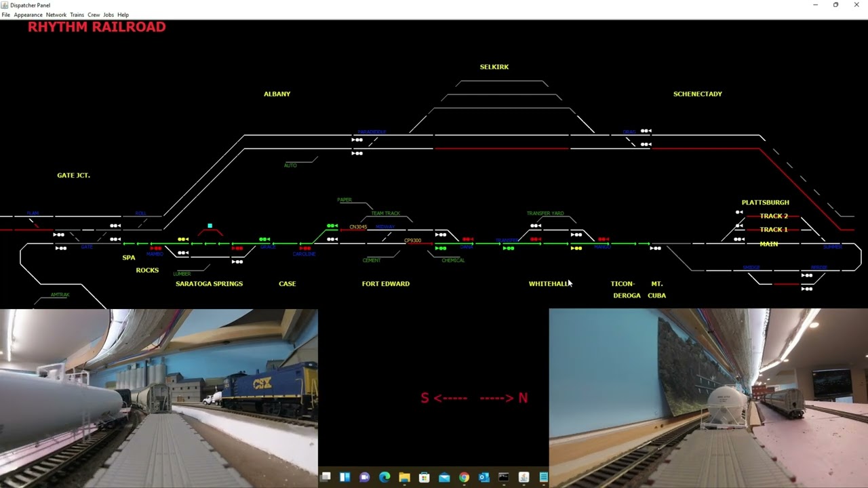Click the SMIDGE switch label
Screen dimensions: 868x488
[x=751, y=268]
